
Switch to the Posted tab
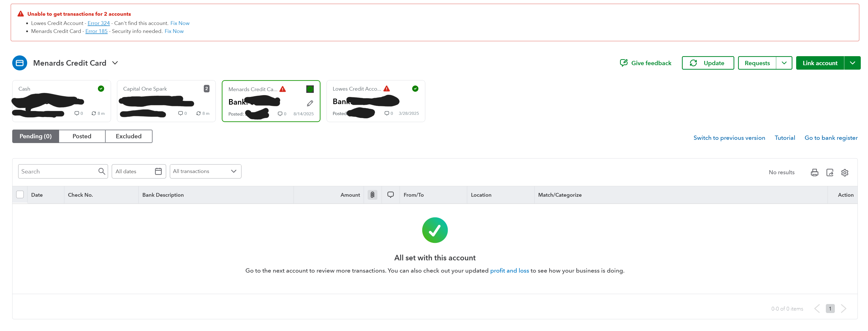82,136
